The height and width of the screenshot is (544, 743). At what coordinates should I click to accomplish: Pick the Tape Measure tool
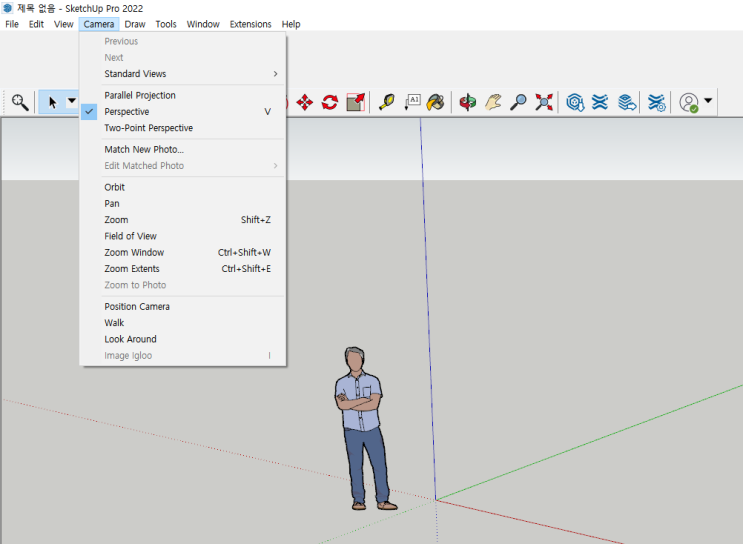(x=387, y=102)
